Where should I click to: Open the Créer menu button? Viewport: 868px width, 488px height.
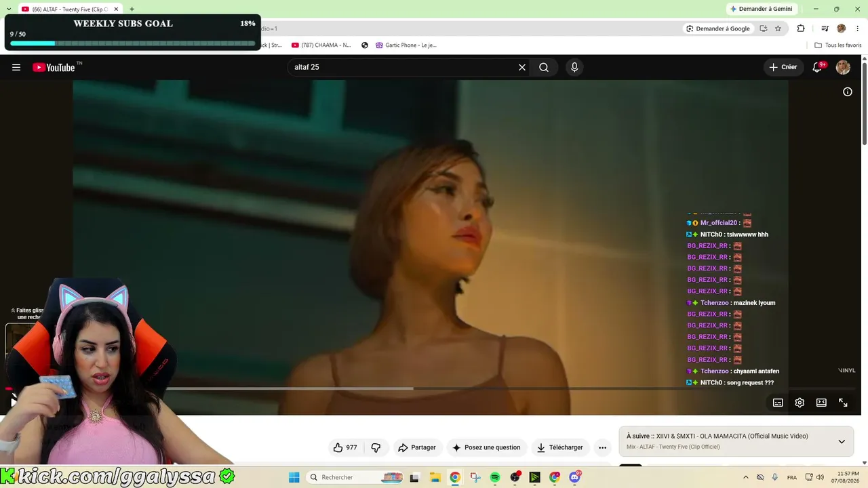click(x=783, y=67)
